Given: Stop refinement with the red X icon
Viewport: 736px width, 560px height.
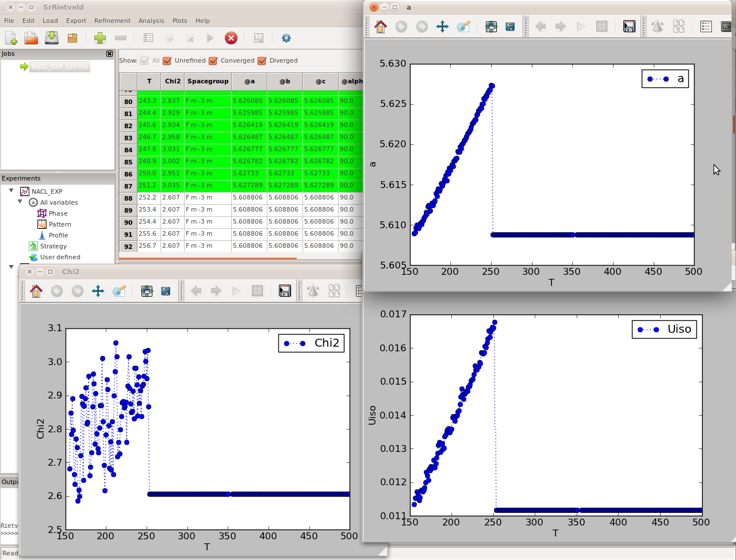Looking at the screenshot, I should coord(231,38).
